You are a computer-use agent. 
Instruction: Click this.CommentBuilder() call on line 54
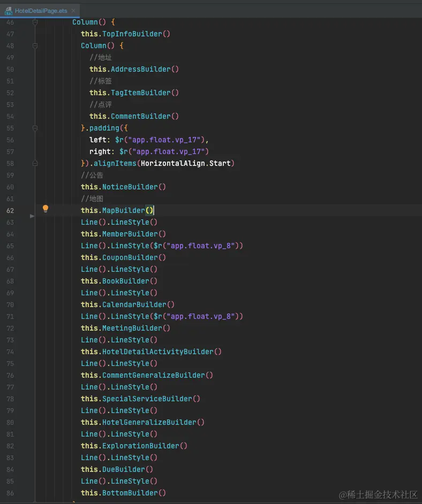[x=134, y=116]
